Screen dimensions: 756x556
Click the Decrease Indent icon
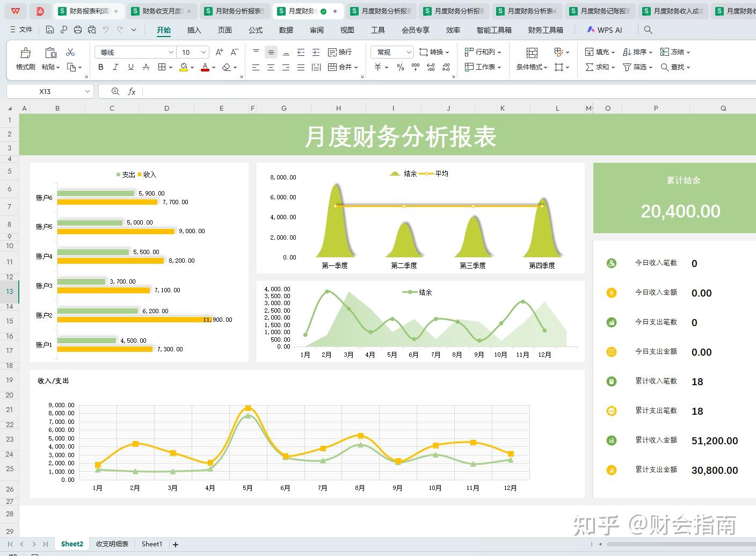coord(301,52)
